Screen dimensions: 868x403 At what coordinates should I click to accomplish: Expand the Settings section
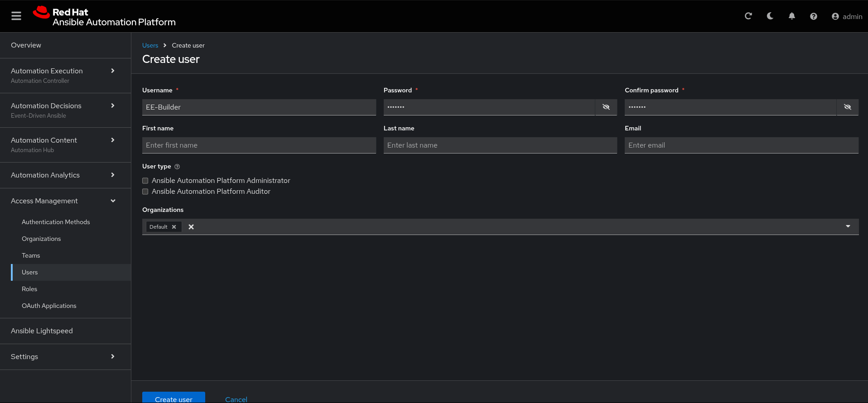tap(112, 357)
